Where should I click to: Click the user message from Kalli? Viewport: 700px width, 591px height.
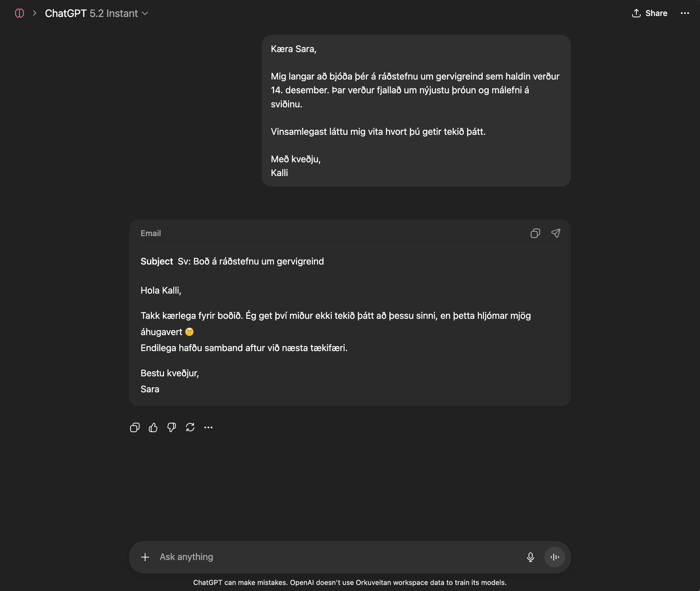pos(416,111)
